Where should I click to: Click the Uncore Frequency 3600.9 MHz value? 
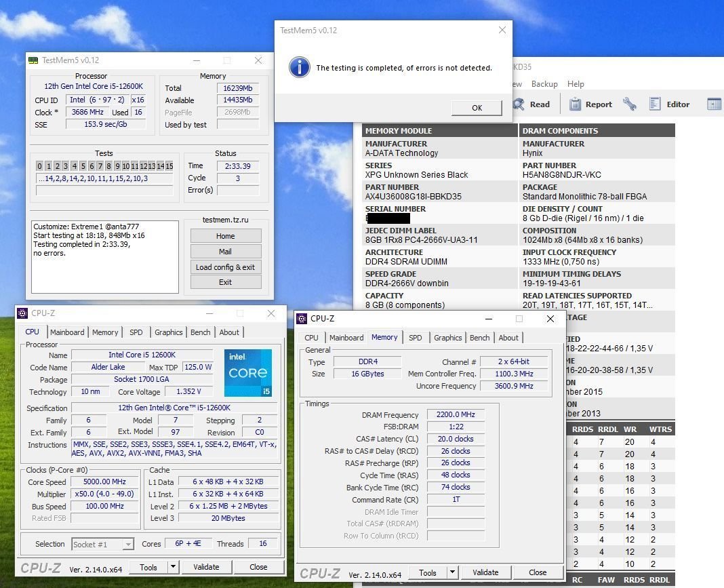point(514,386)
